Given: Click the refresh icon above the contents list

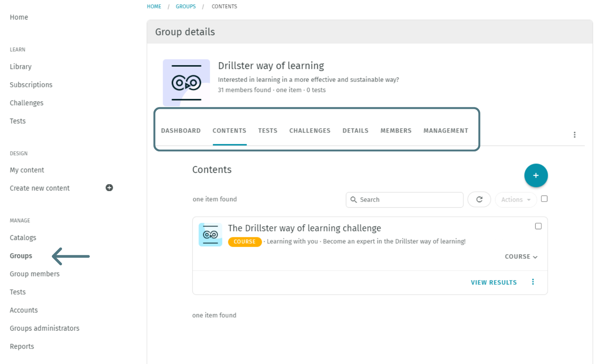Looking at the screenshot, I should (479, 200).
